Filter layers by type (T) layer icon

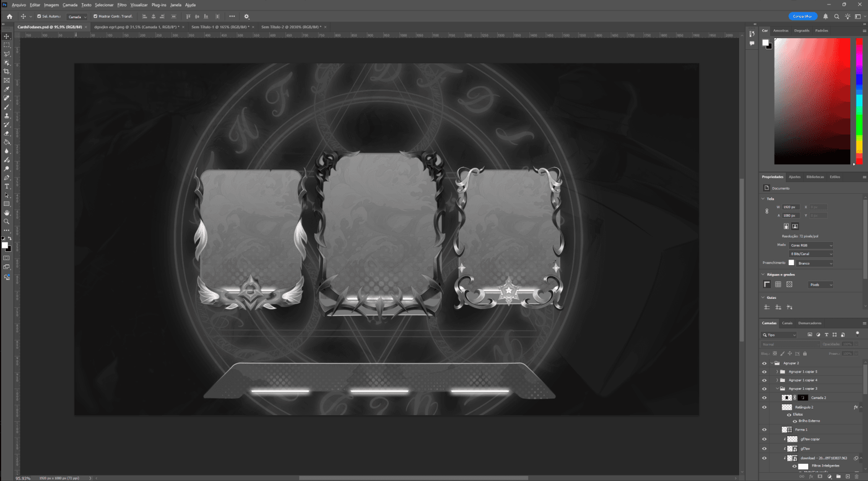point(827,335)
